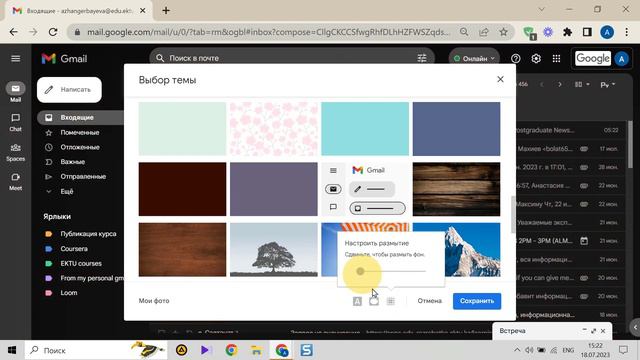Open the Важные folder

click(x=73, y=162)
